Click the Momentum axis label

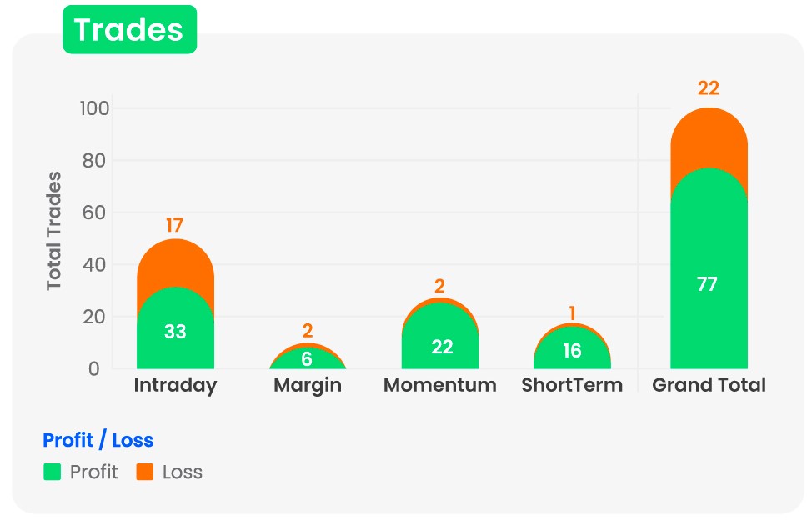click(440, 385)
